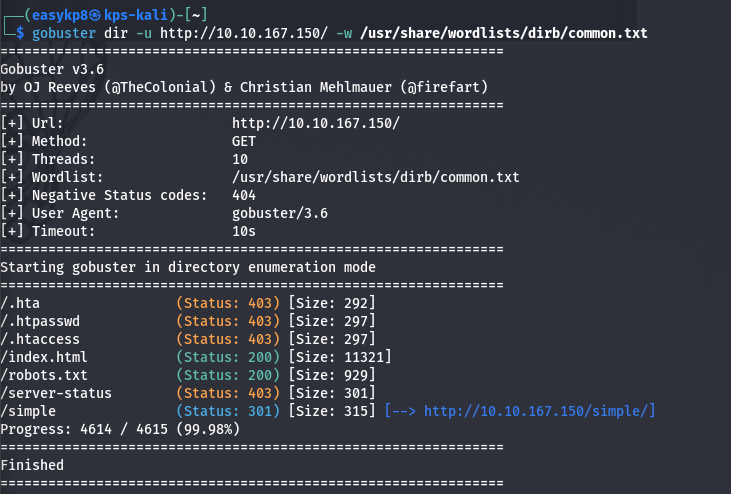Click the URL in the gobuster command
The width and height of the screenshot is (731, 494).
[x=244, y=34]
